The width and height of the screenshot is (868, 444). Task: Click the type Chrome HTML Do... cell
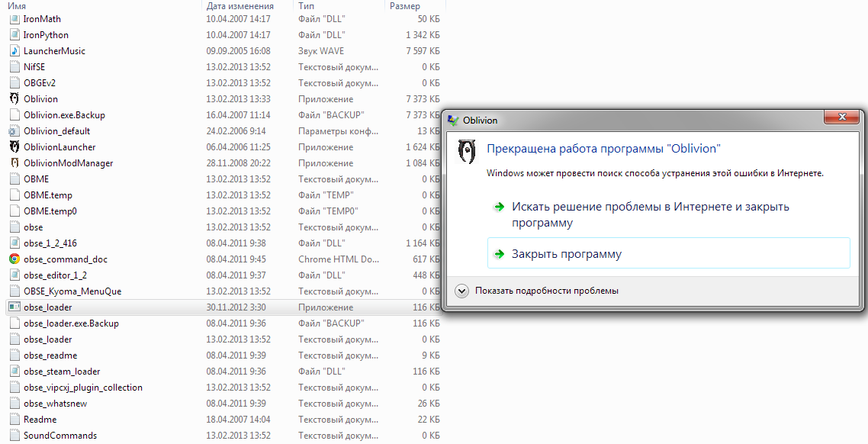point(338,259)
